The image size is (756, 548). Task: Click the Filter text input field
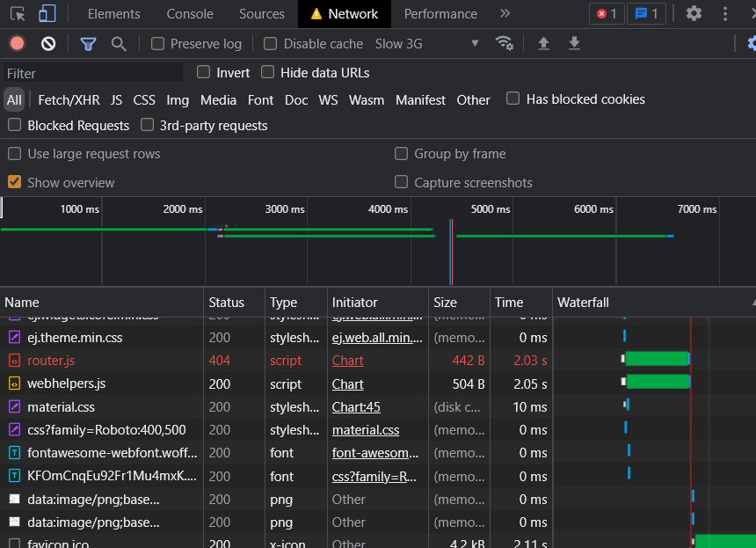click(x=92, y=73)
